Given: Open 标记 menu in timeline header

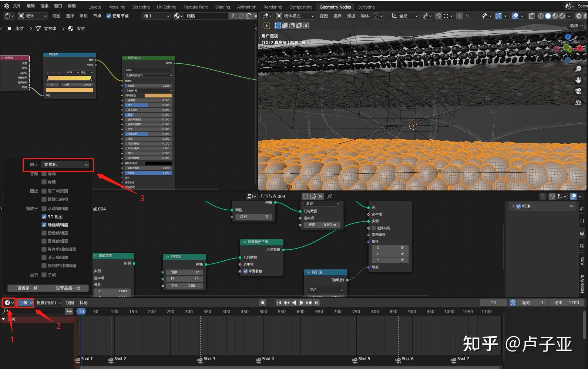Looking at the screenshot, I should click(x=84, y=303).
